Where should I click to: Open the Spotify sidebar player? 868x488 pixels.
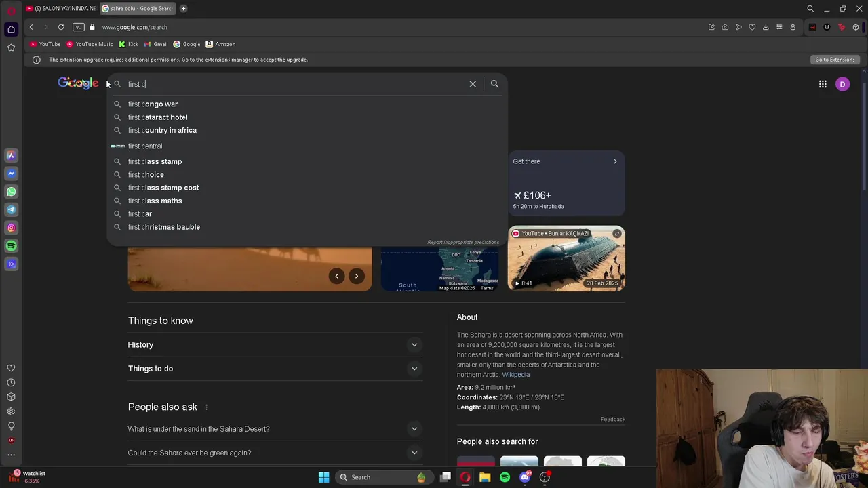[11, 246]
